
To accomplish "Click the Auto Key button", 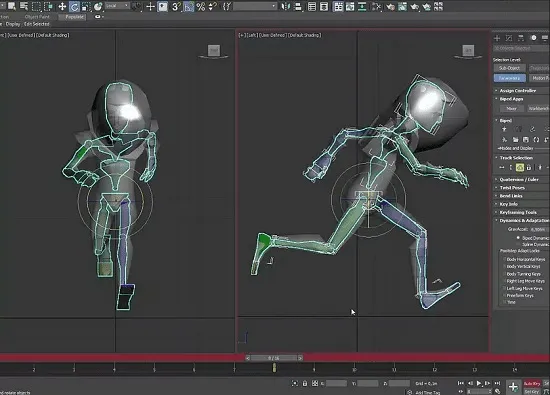I will 532,383.
